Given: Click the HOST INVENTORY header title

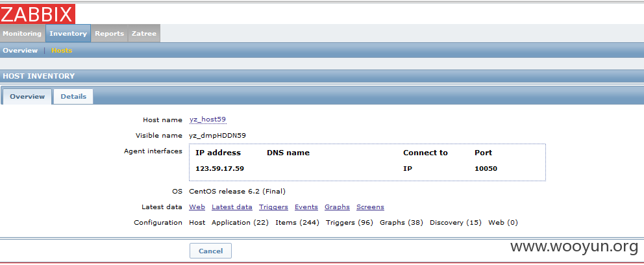Looking at the screenshot, I should pos(39,76).
